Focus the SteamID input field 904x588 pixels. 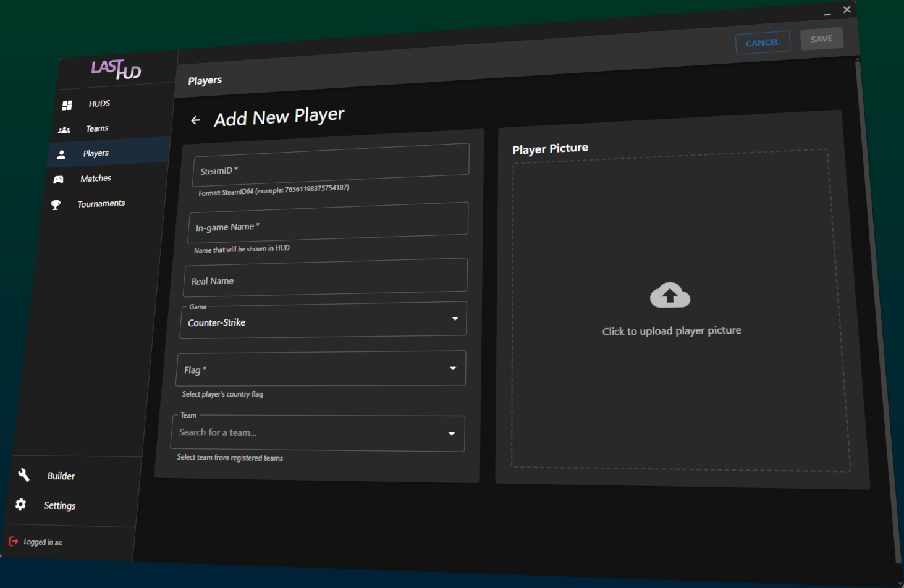pos(331,166)
